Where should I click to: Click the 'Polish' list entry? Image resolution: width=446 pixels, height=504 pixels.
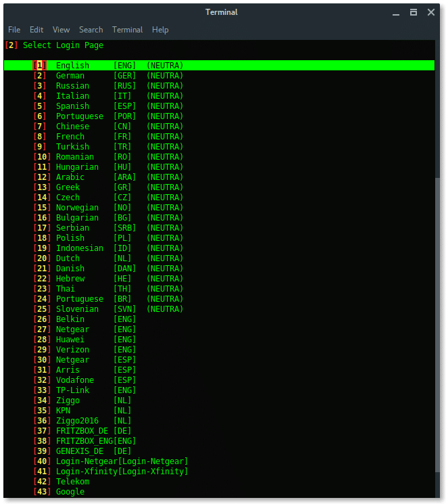point(70,238)
